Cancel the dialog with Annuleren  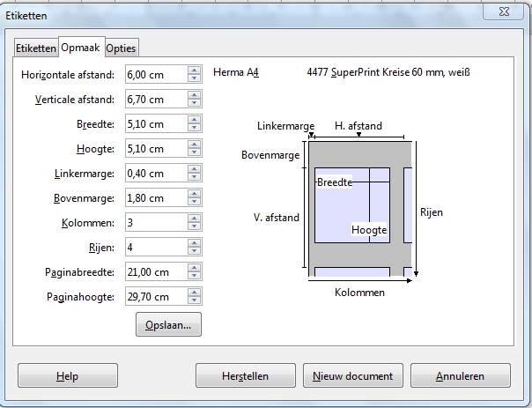(x=460, y=376)
